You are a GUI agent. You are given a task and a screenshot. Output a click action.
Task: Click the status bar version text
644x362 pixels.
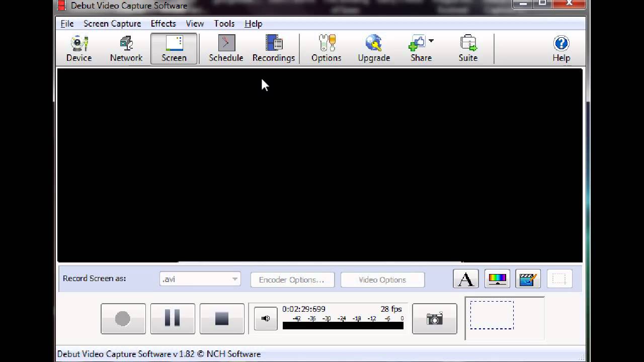pos(159,354)
